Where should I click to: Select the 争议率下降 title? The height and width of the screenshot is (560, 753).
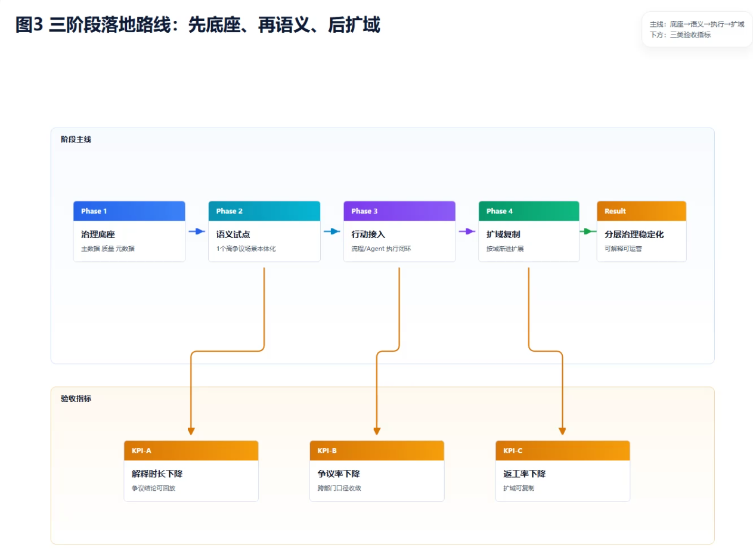click(x=339, y=474)
